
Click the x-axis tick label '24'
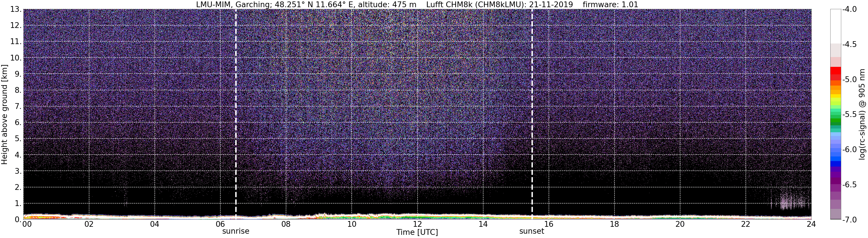pos(811,224)
